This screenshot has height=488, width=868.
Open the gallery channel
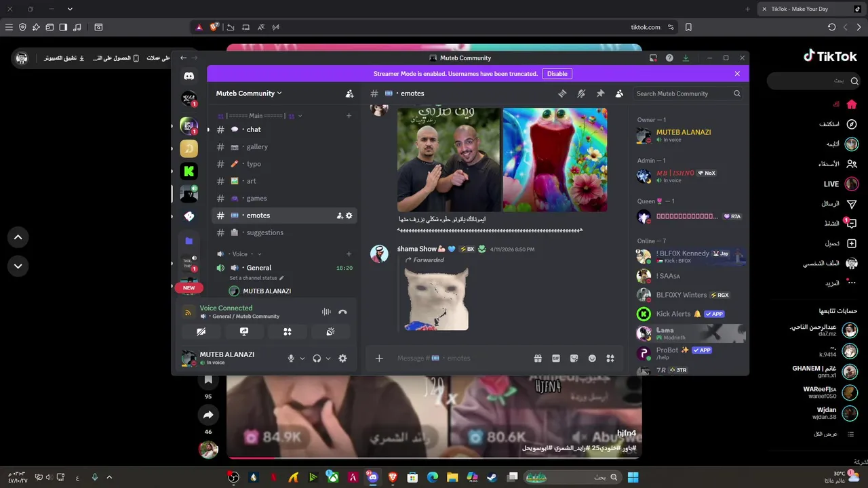pos(284,146)
